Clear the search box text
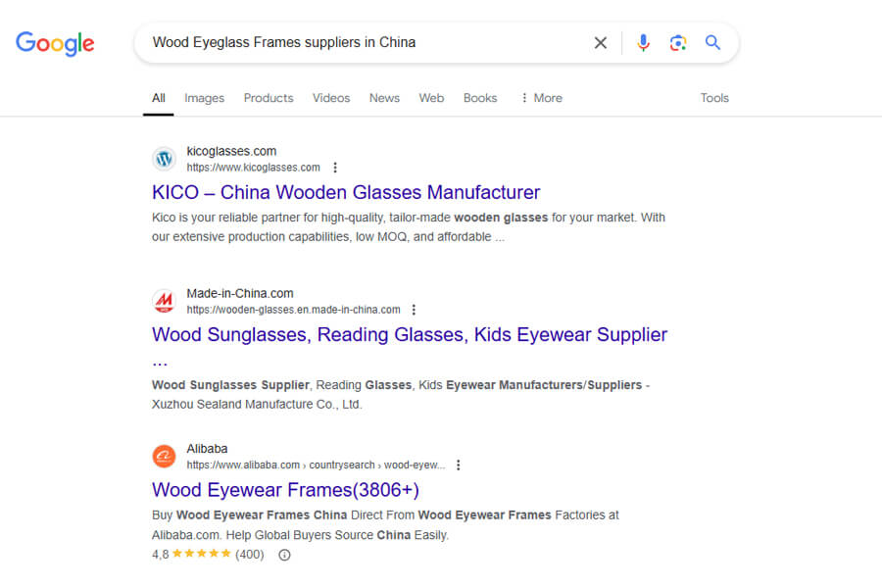This screenshot has width=882, height=588. [601, 43]
